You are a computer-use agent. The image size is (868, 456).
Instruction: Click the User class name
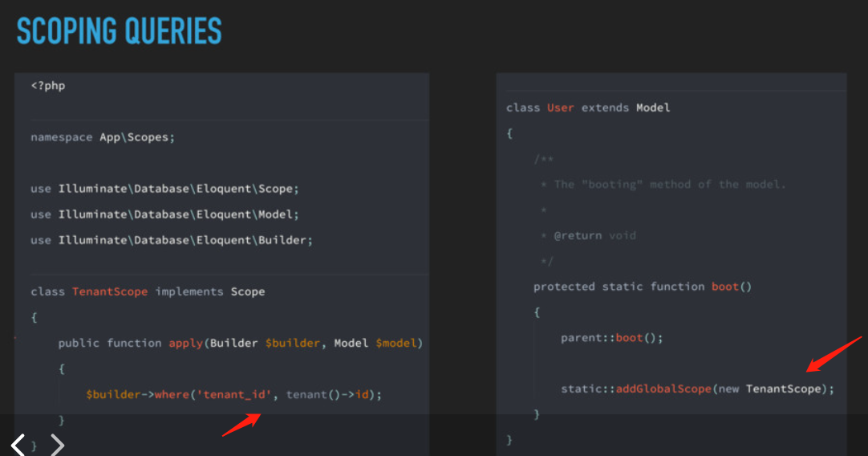560,108
